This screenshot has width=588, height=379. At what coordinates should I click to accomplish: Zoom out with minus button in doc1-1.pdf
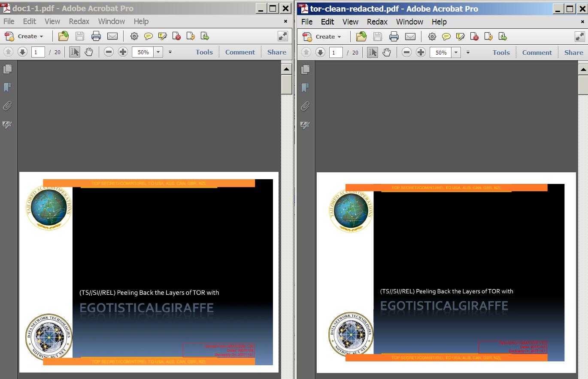click(109, 52)
